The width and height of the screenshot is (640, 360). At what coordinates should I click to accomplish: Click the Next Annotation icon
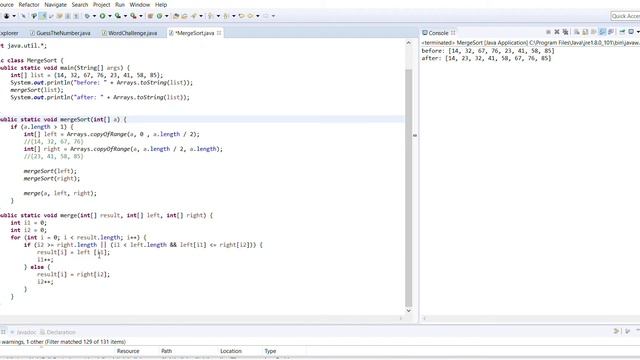(x=210, y=16)
